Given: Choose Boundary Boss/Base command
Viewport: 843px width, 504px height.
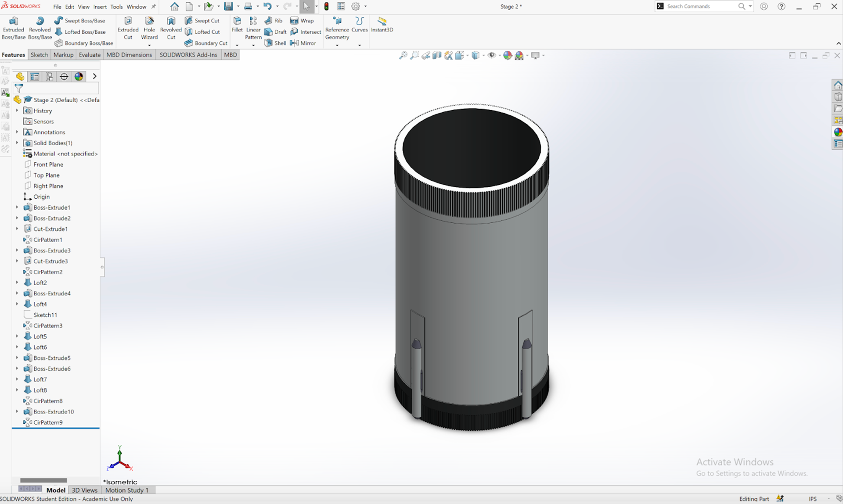Looking at the screenshot, I should (x=84, y=43).
